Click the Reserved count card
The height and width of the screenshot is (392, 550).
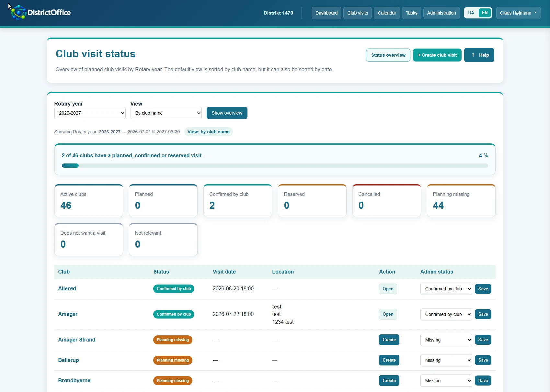click(312, 201)
